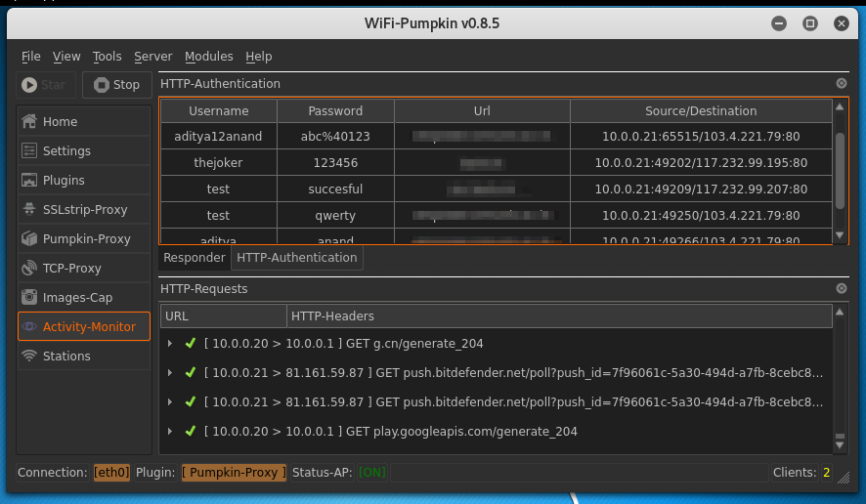The image size is (866, 504).
Task: Click the Stop square icon
Action: pyautogui.click(x=101, y=84)
